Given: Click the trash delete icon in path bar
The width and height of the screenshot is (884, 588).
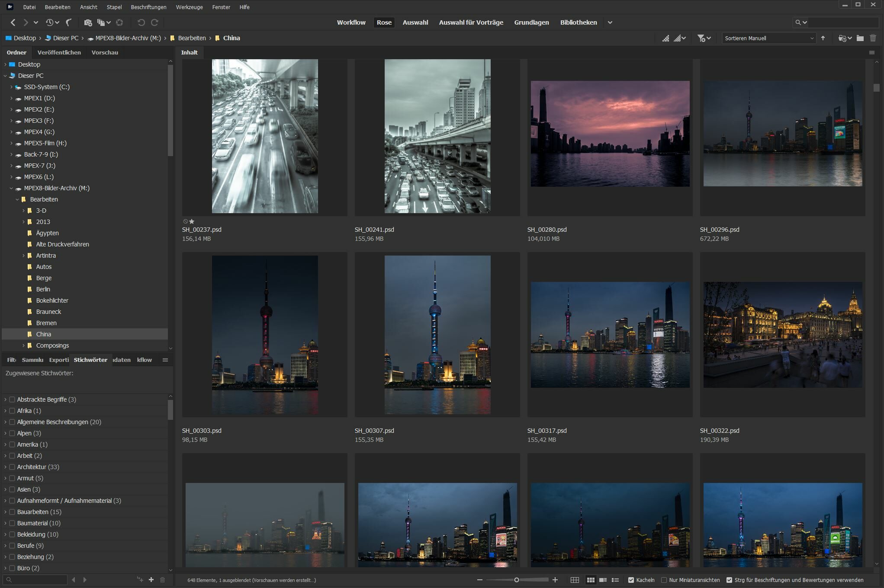Looking at the screenshot, I should 873,38.
